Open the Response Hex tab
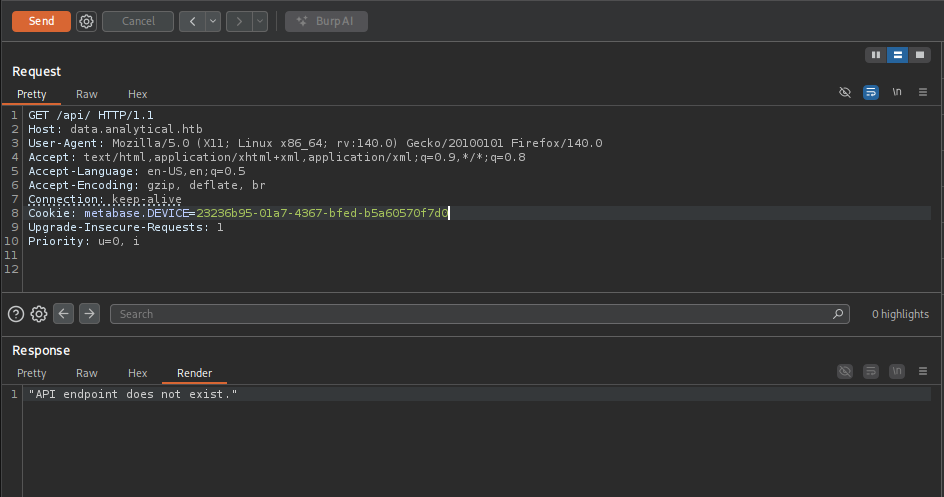Viewport: 944px width, 497px height. pos(138,373)
